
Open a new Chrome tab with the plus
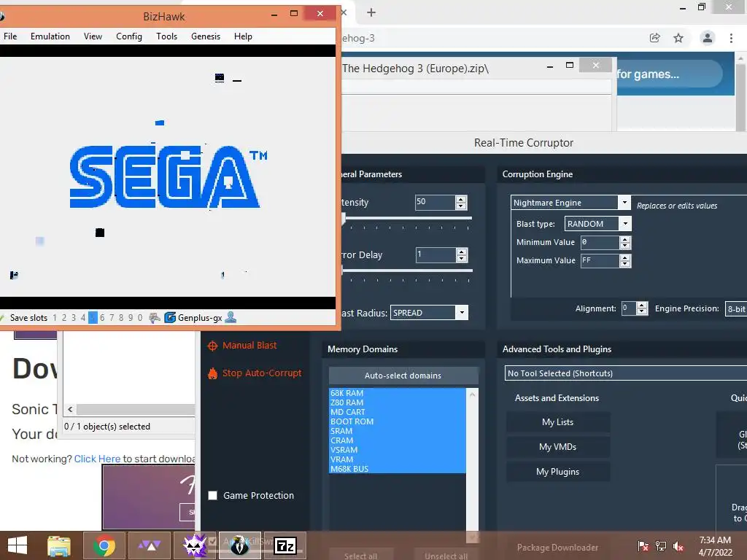[371, 13]
